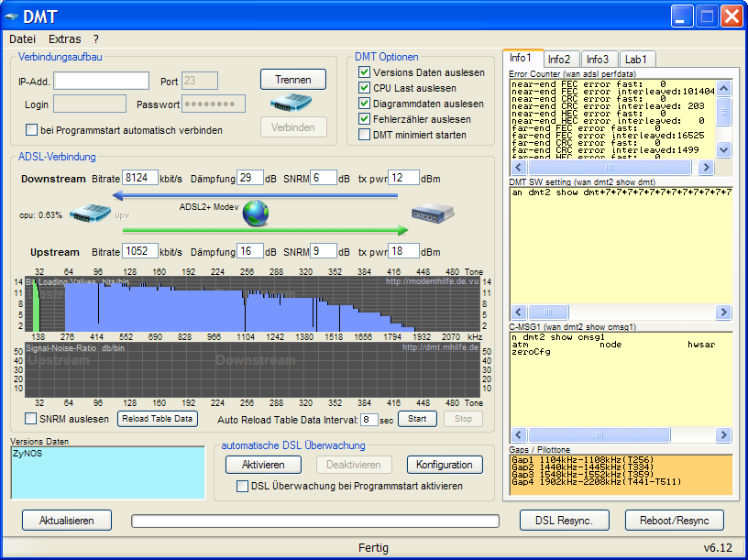This screenshot has height=560, width=748.
Task: Click the modem icon below Trennen button
Action: point(291,104)
